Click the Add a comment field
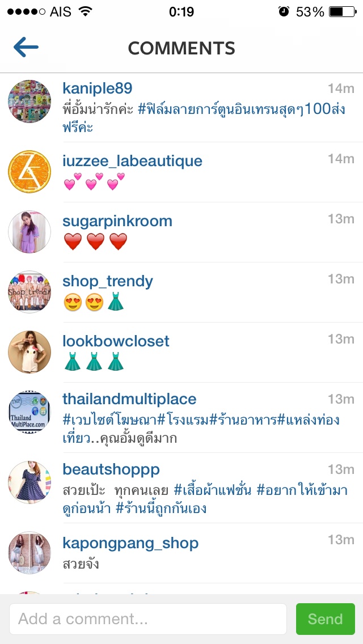 (148, 618)
